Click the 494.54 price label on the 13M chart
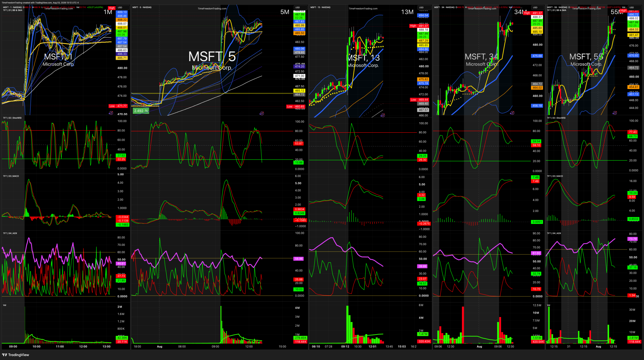This screenshot has width=644, height=360. pos(423,15)
